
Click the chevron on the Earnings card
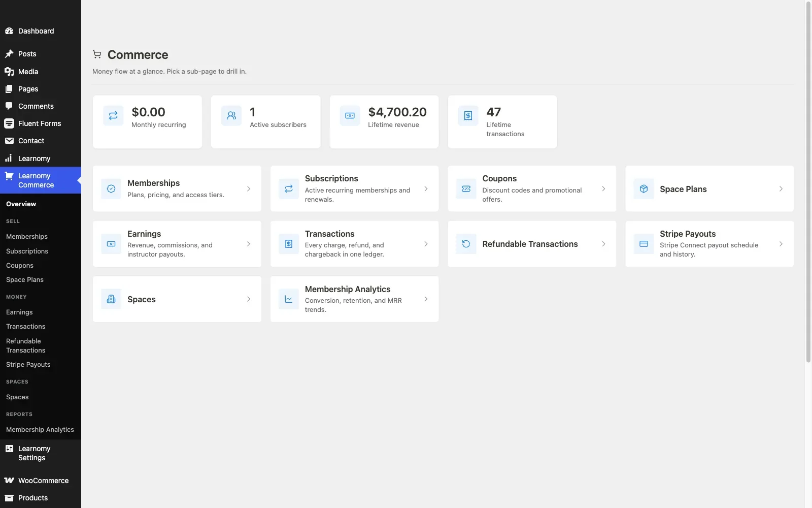tap(249, 244)
